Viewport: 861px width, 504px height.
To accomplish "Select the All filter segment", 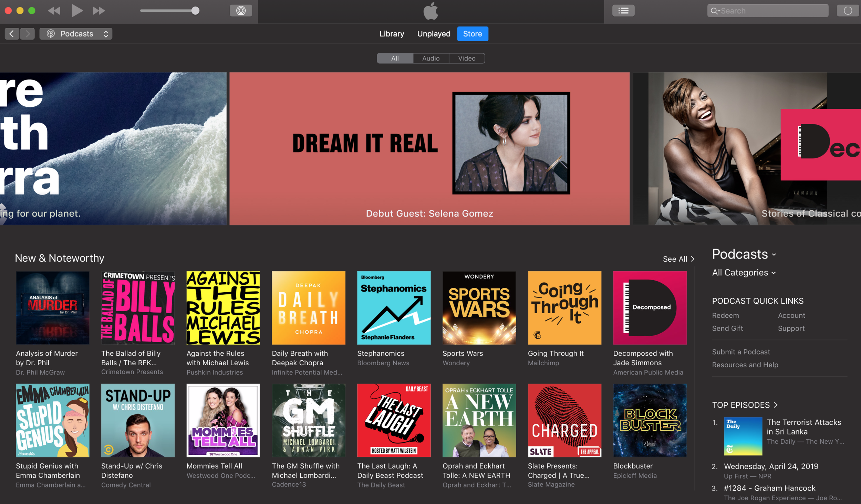I will point(395,58).
